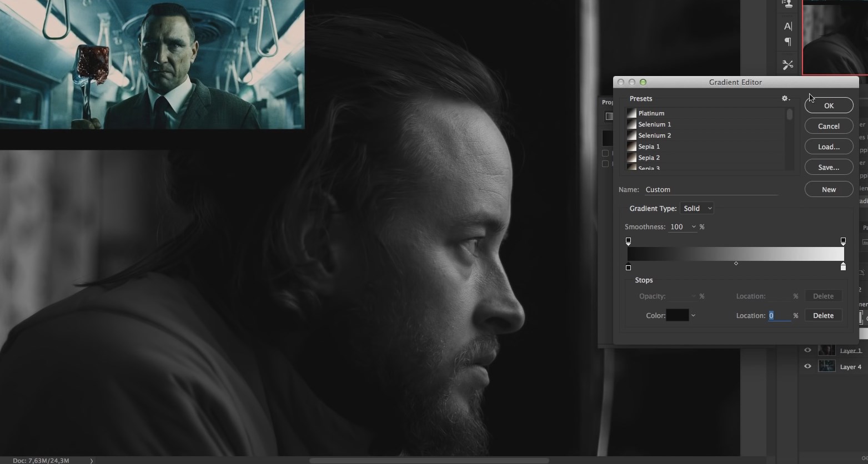Open the stop Color dropdown arrow
This screenshot has width=868, height=464.
coord(693,315)
